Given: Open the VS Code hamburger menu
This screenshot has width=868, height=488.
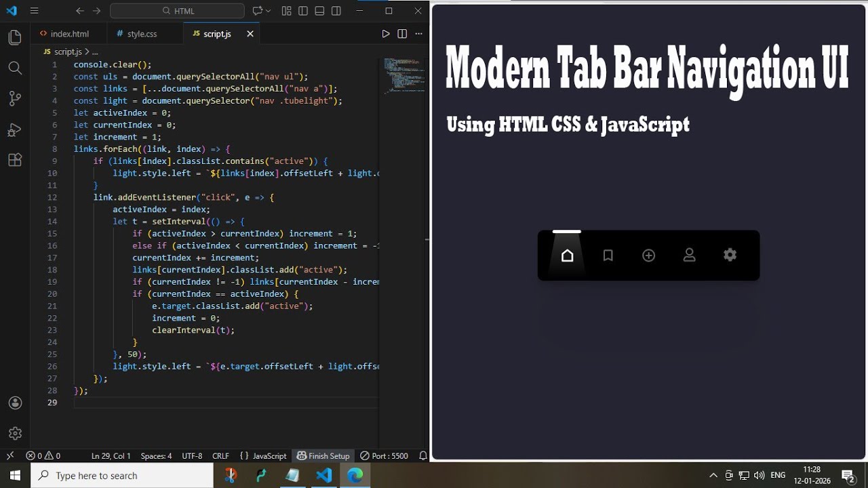Looking at the screenshot, I should [35, 11].
